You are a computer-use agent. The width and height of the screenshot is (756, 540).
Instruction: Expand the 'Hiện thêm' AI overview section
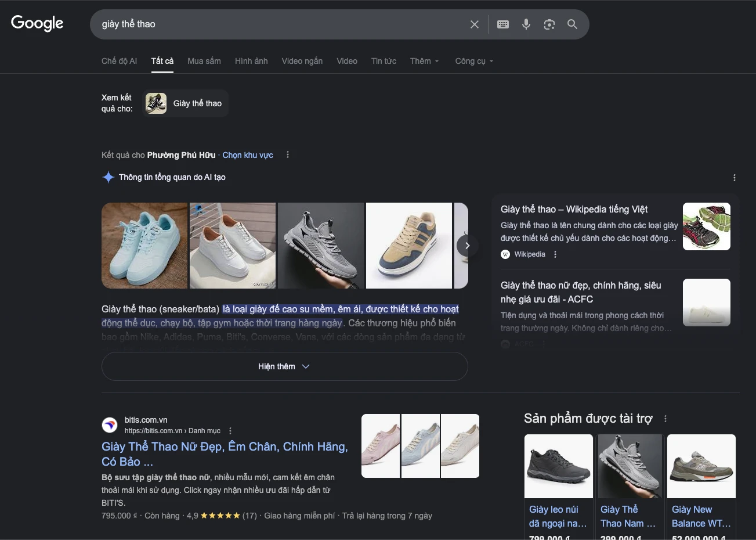(x=284, y=366)
